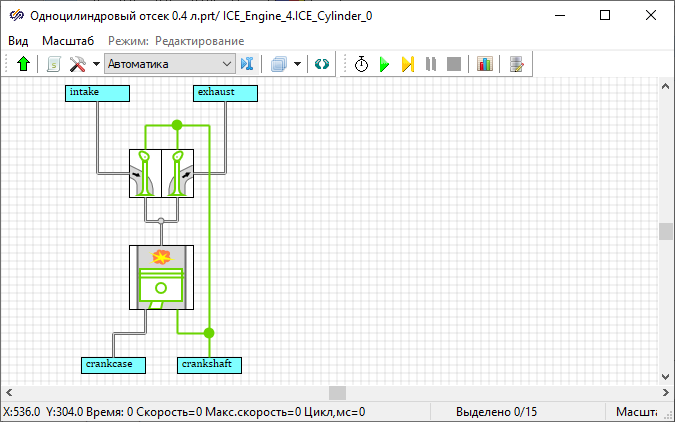This screenshot has height=422, width=675.
Task: Click the wrench and screwdriver tools icon
Action: pyautogui.click(x=77, y=64)
